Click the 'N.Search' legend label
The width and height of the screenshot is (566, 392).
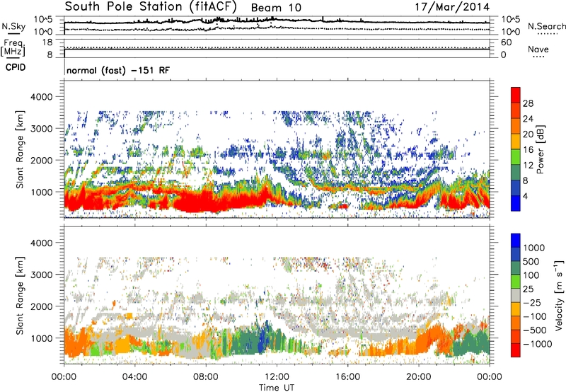tap(546, 26)
